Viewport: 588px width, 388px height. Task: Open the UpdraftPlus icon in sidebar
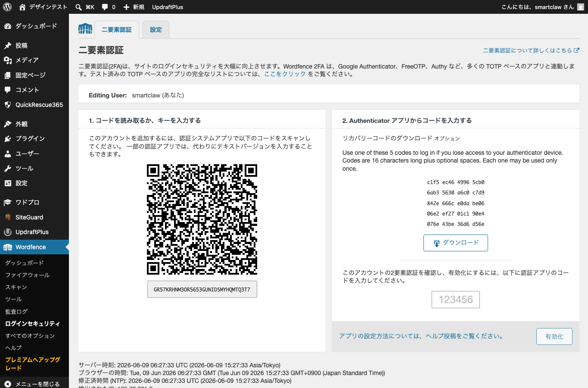8,232
